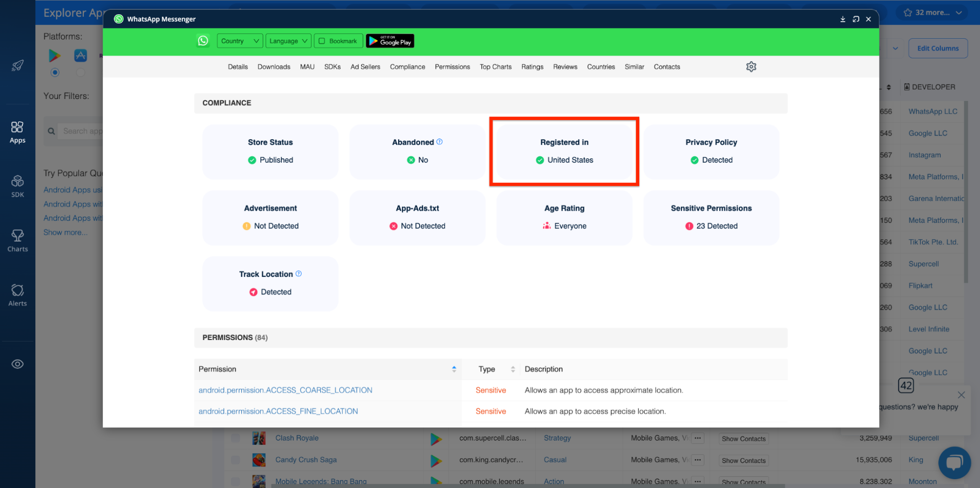Open the WhatsApp LLC developer link
Image resolution: width=980 pixels, height=488 pixels.
(933, 111)
